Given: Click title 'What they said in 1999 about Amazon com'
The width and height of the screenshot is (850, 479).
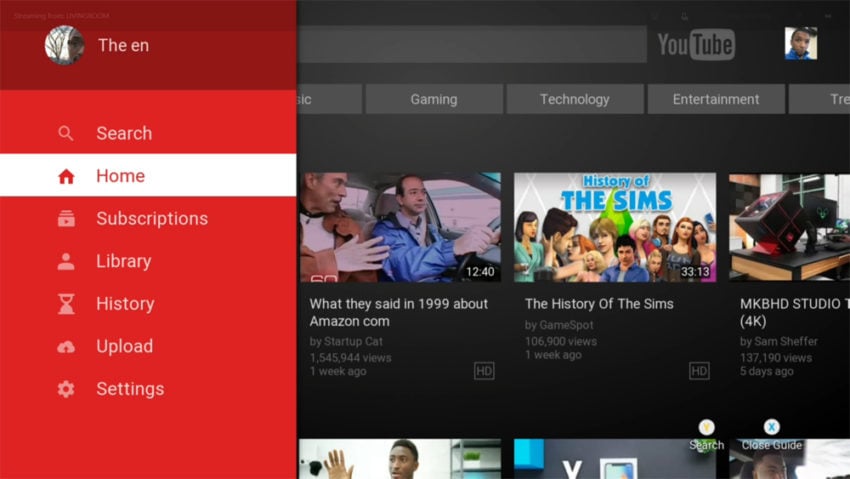Looking at the screenshot, I should coord(398,313).
